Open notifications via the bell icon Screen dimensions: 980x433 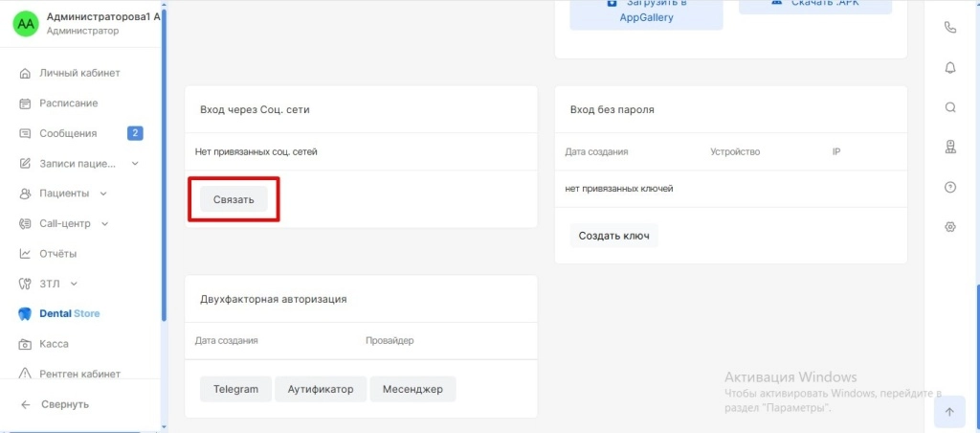[950, 67]
